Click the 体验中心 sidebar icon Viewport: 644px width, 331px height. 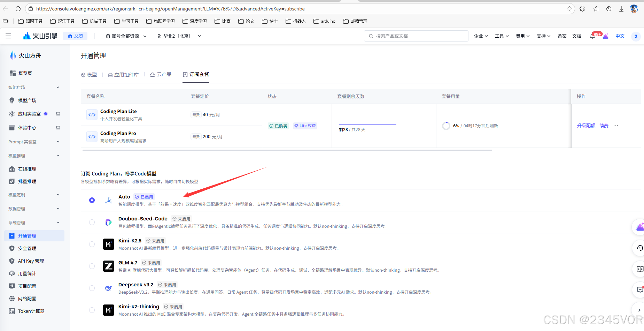[12, 128]
